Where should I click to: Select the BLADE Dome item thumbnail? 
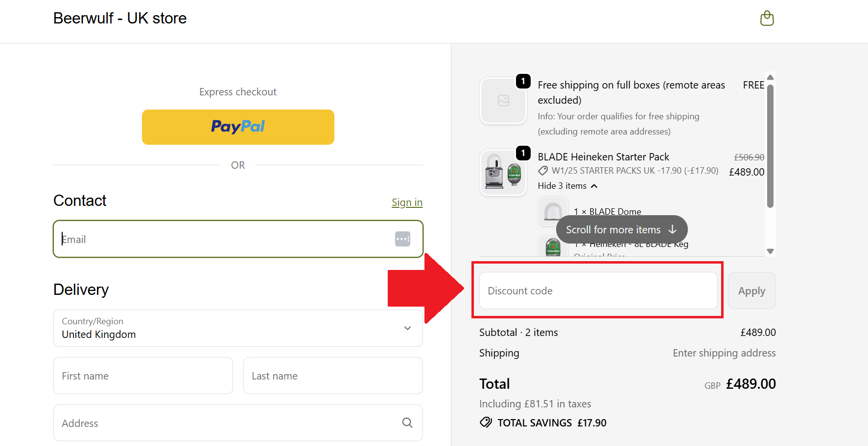point(553,211)
